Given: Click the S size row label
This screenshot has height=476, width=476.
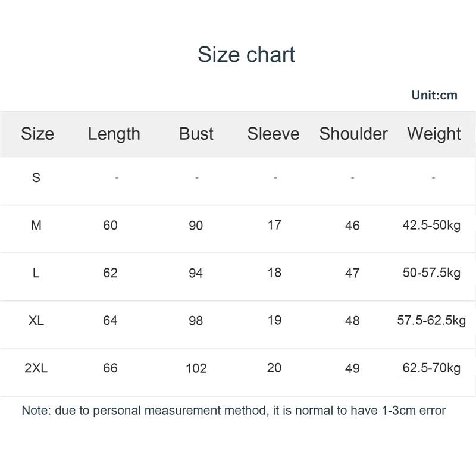Looking at the screenshot, I should [x=36, y=177].
